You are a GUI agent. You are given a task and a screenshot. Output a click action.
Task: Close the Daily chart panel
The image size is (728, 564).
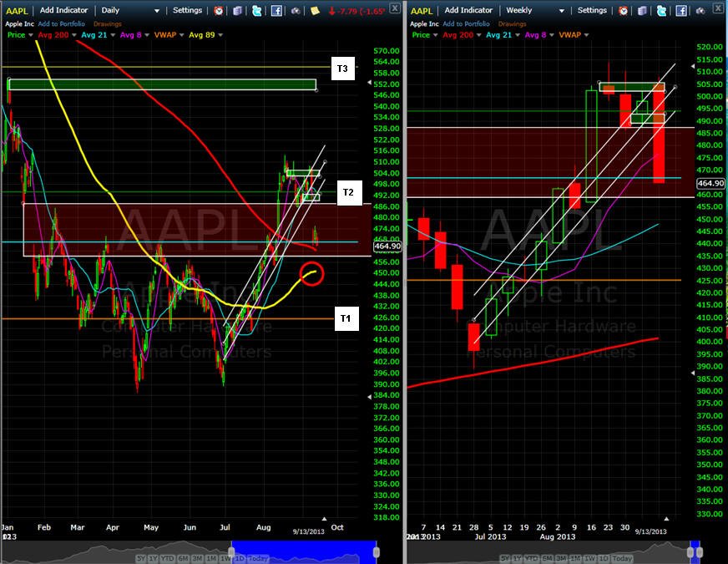coord(395,8)
